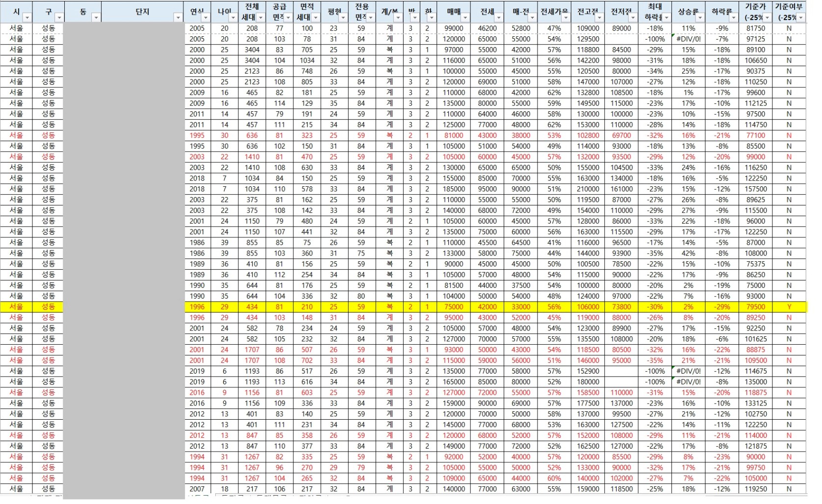Select the 전저점 cell 118500

tap(621, 489)
